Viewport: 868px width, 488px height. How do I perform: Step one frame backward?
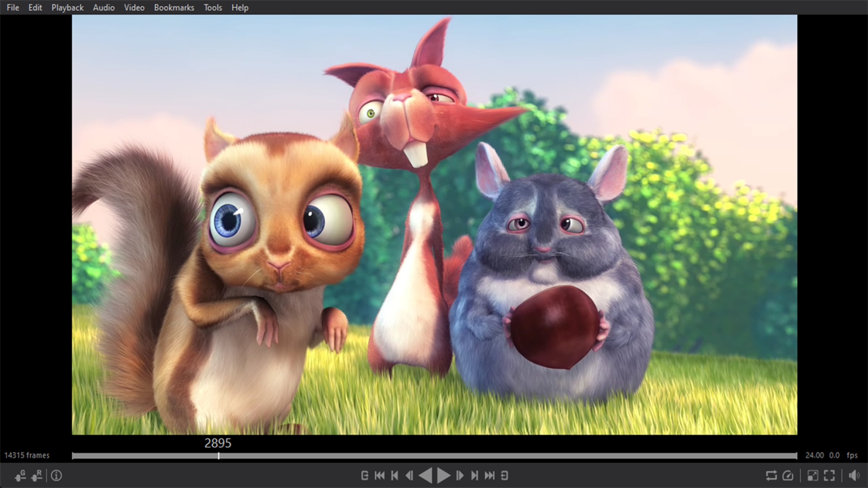click(409, 475)
